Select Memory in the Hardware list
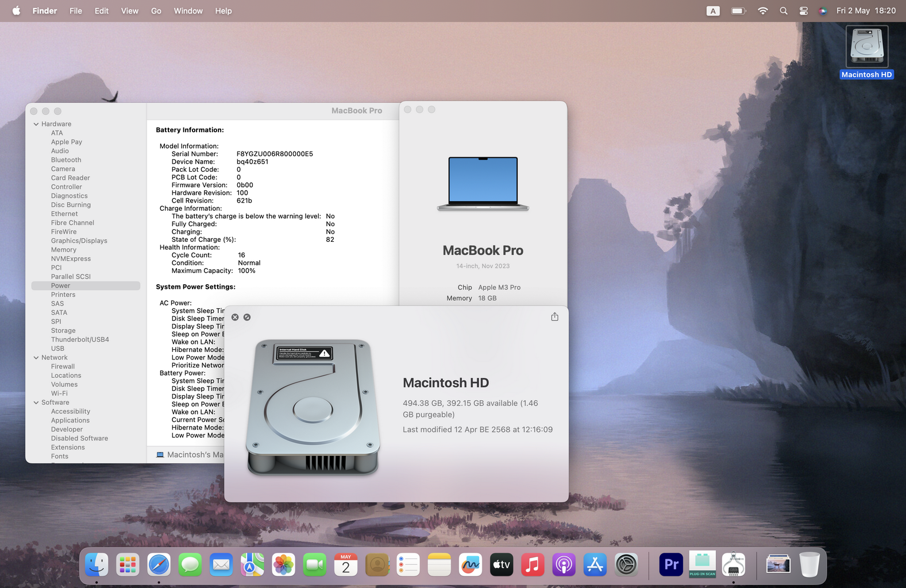Viewport: 906px width, 588px height. tap(64, 250)
